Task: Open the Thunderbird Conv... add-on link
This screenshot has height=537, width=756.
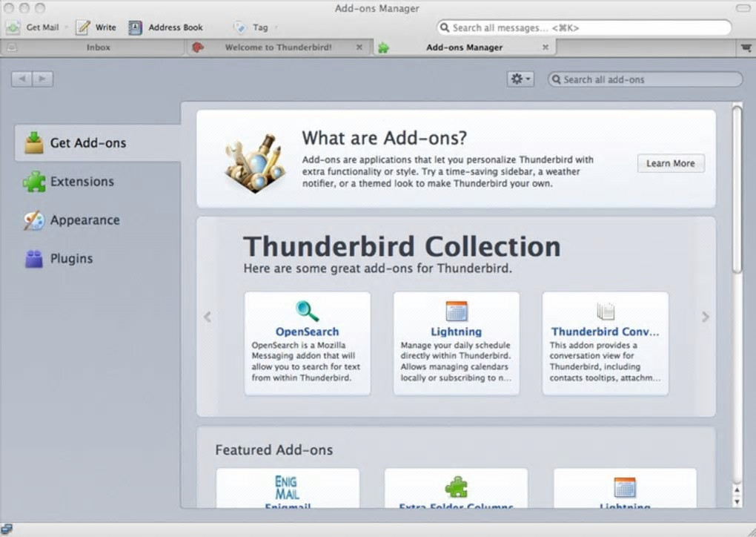Action: click(605, 332)
